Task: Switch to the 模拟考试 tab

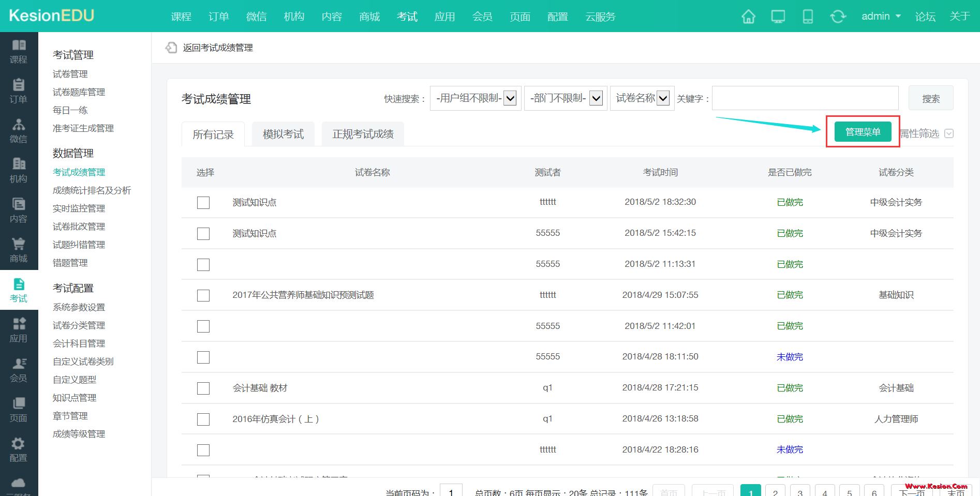Action: (x=283, y=134)
